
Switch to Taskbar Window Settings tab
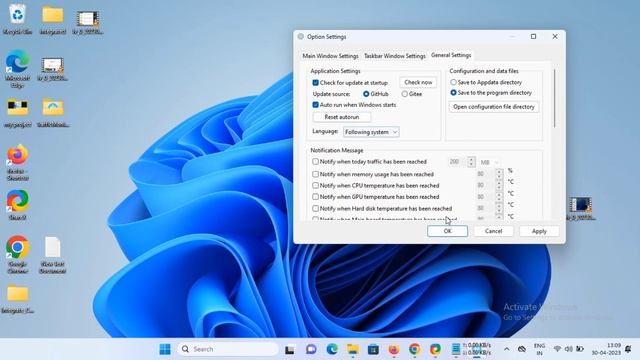395,56
